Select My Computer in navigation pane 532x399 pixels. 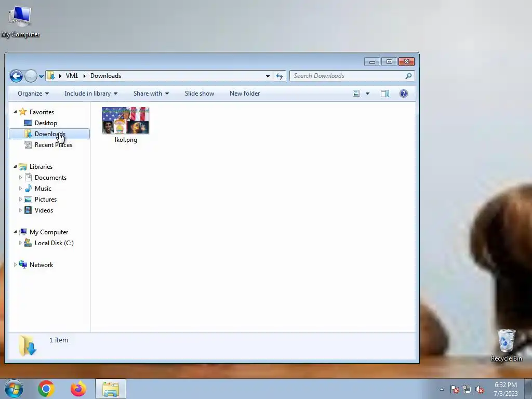coord(48,232)
